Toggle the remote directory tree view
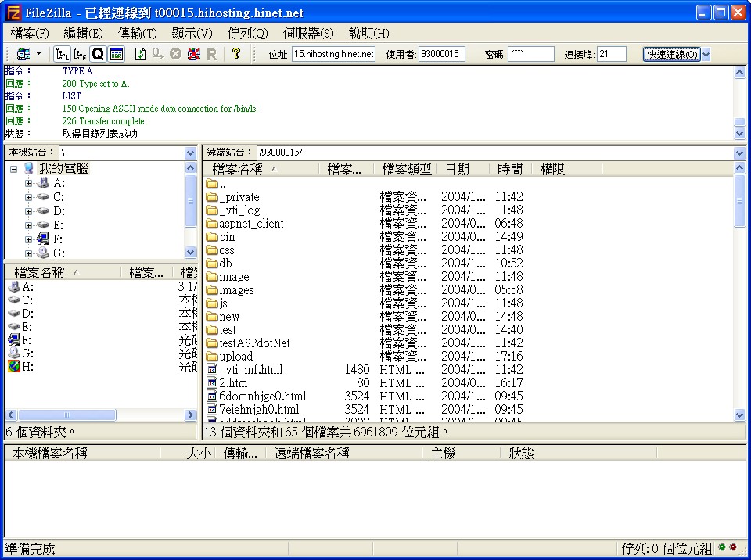The width and height of the screenshot is (751, 560). coord(80,54)
